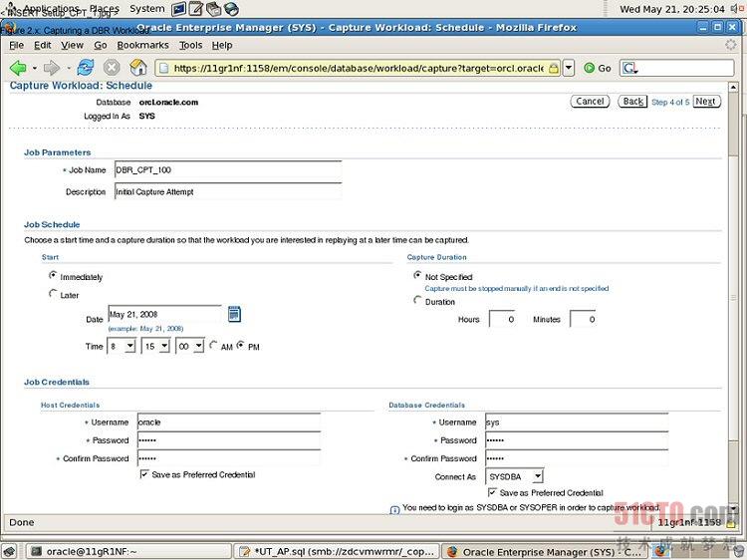Screen dimensions: 747x560
Task: Click the padlock icon in status bar
Action: (x=730, y=522)
